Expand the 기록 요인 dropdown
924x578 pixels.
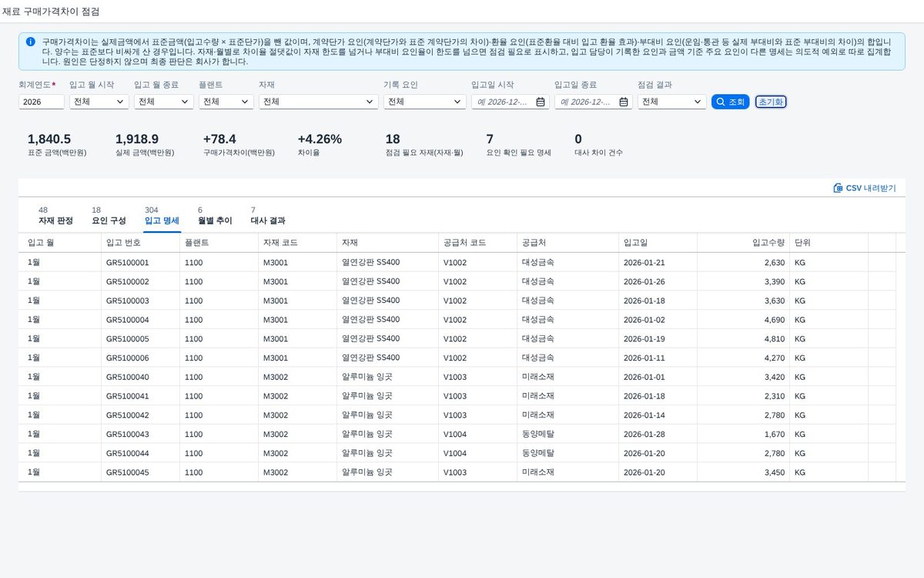425,102
